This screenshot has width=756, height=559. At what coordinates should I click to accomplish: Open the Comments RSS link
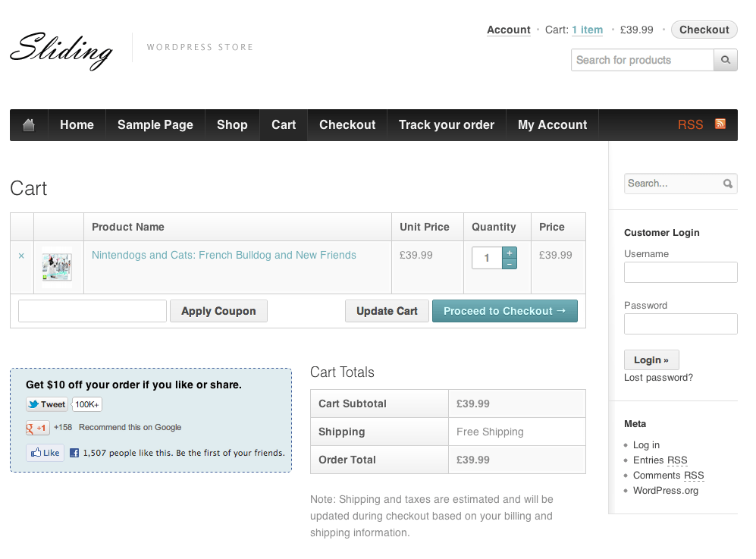[x=668, y=476]
